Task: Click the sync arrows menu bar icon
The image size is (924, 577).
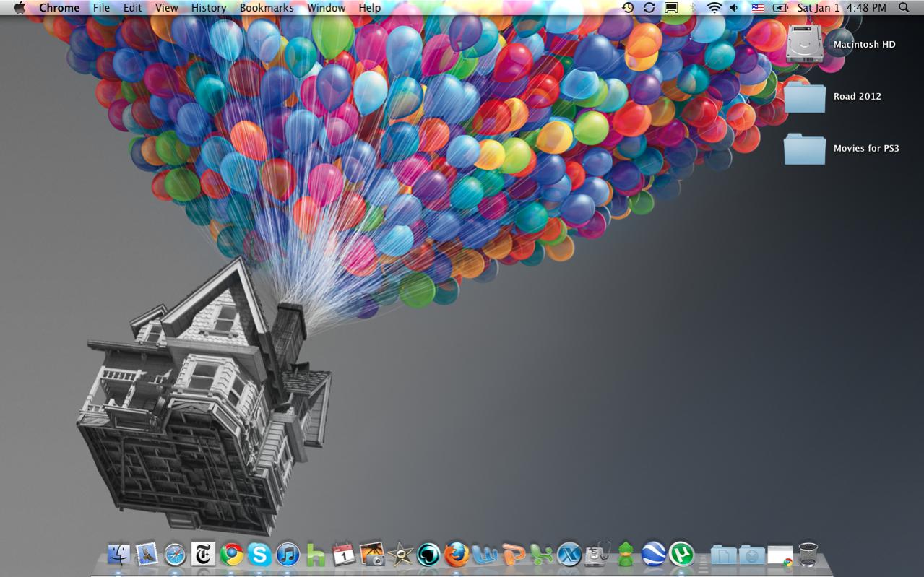Action: point(649,8)
